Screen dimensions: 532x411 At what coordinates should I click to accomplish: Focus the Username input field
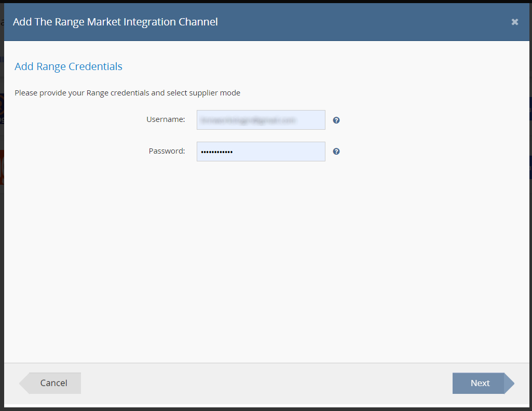click(261, 120)
